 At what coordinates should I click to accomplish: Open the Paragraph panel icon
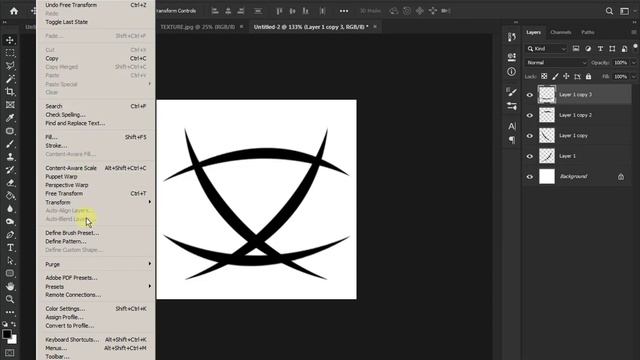[511, 140]
